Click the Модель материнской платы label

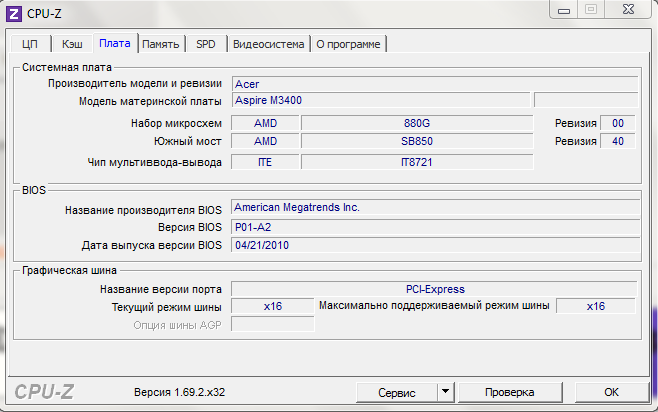click(150, 101)
